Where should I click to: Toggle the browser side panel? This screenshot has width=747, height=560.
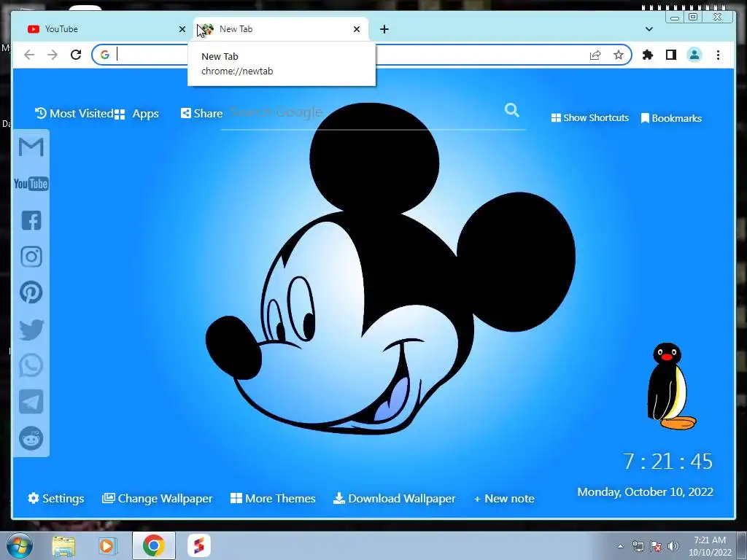[671, 55]
